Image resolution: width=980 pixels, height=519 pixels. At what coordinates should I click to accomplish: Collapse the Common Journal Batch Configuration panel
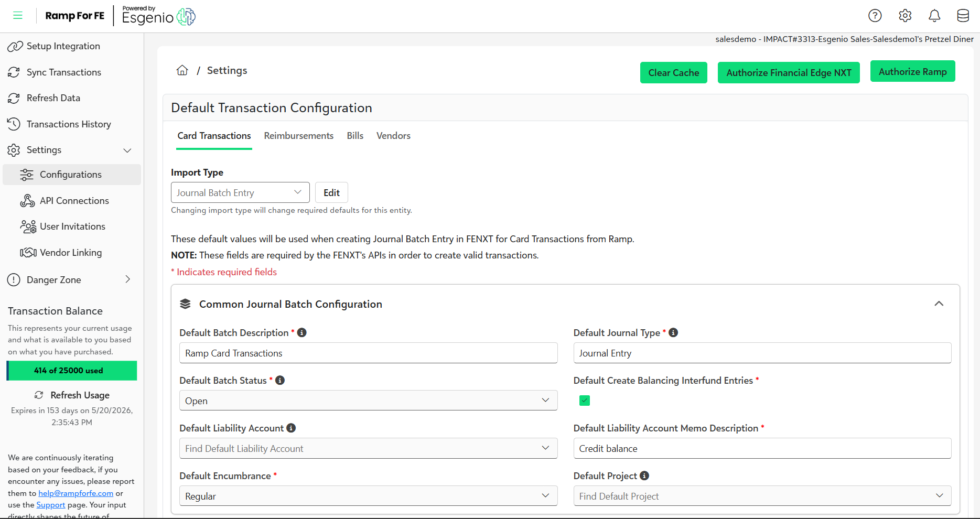coord(939,304)
